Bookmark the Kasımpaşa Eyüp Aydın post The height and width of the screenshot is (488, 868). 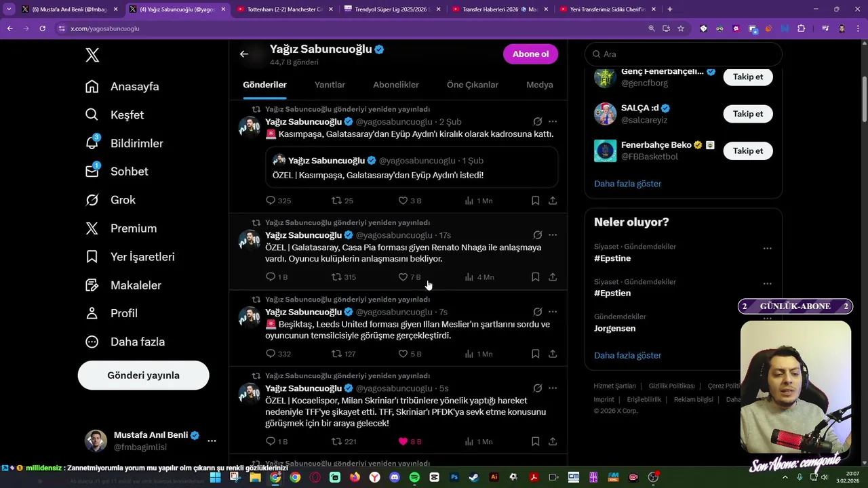click(535, 201)
